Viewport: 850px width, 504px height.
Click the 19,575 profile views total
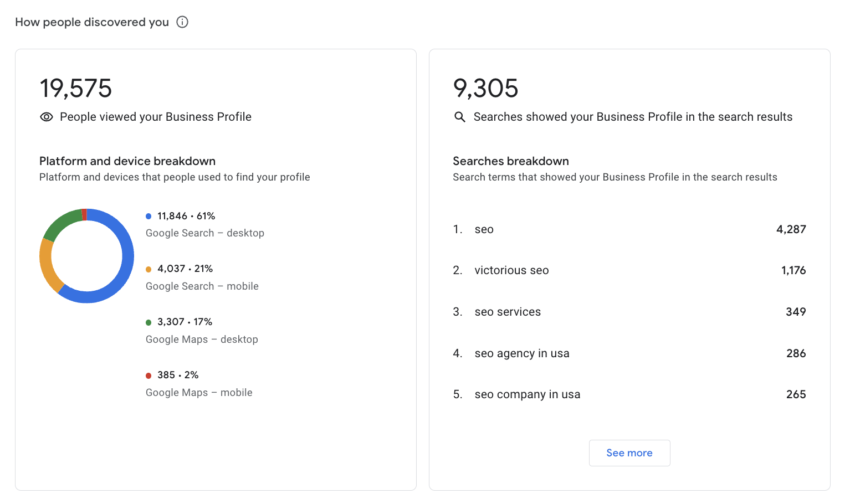pos(76,89)
